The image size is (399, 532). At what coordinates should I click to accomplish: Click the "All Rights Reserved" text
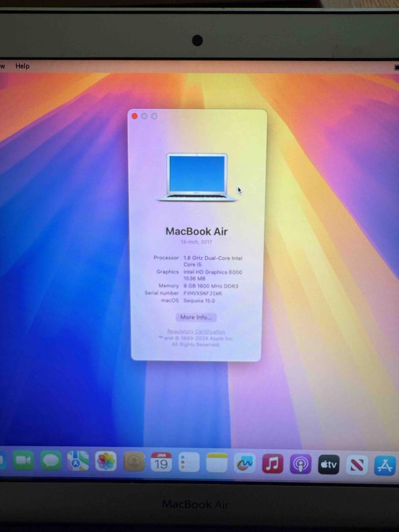pyautogui.click(x=196, y=344)
